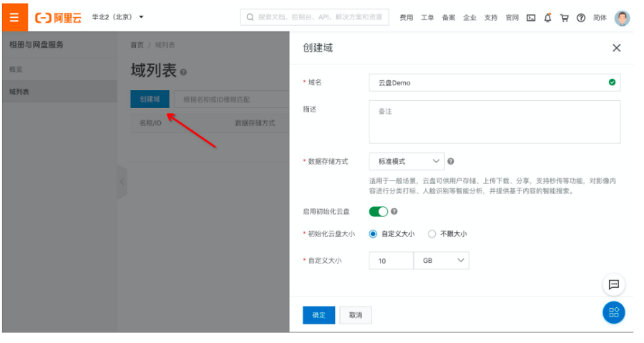Viewport: 644px width, 343px height.
Task: Click the help question mark in header
Action: click(x=580, y=18)
